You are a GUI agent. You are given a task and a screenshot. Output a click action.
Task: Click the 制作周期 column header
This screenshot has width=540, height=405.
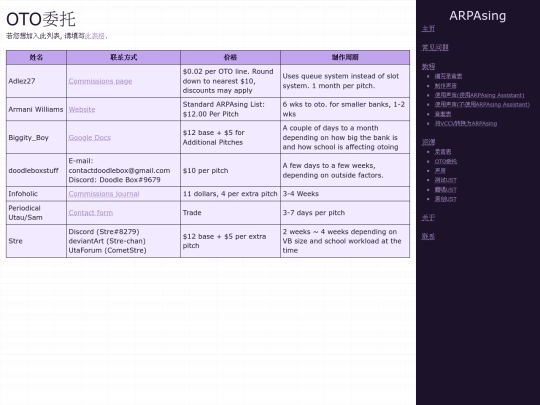[345, 58]
